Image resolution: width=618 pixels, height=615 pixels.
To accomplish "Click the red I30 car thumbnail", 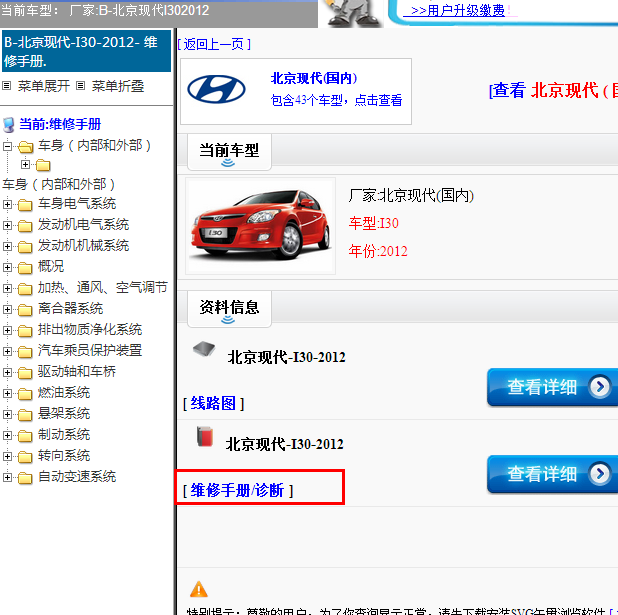I will (x=261, y=226).
